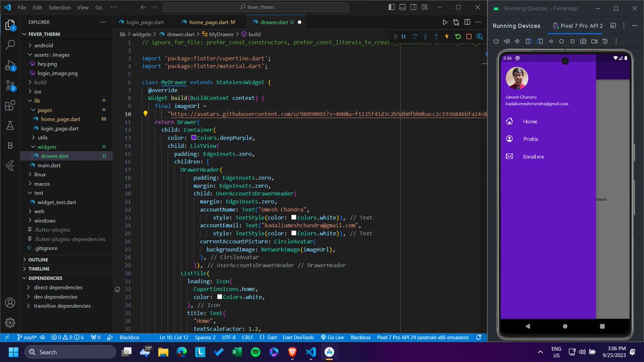Mute emulator volume with volume down icon
Image resolution: width=644 pixels, height=362 pixels.
point(516,41)
